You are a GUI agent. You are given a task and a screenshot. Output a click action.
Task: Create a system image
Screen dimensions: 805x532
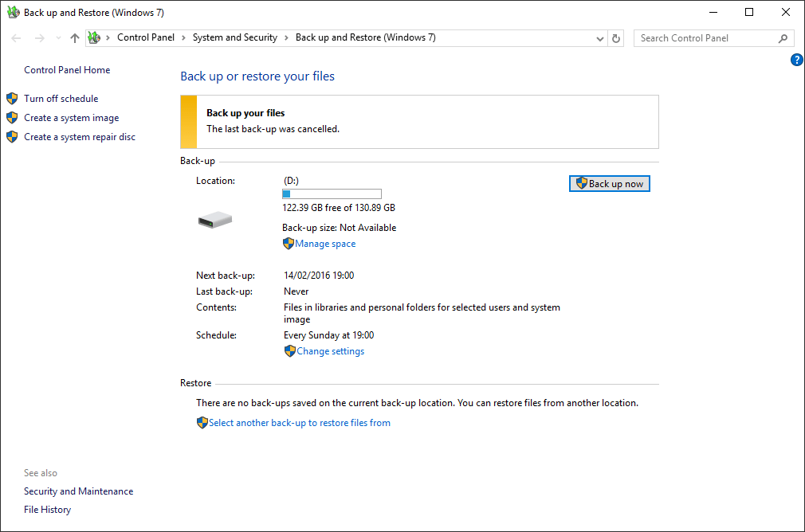(72, 118)
